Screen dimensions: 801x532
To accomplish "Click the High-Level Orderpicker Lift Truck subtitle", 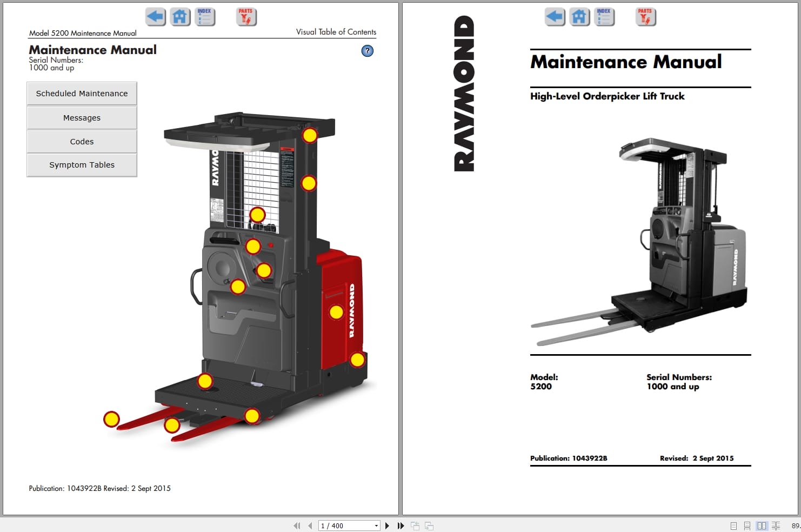I will [607, 96].
